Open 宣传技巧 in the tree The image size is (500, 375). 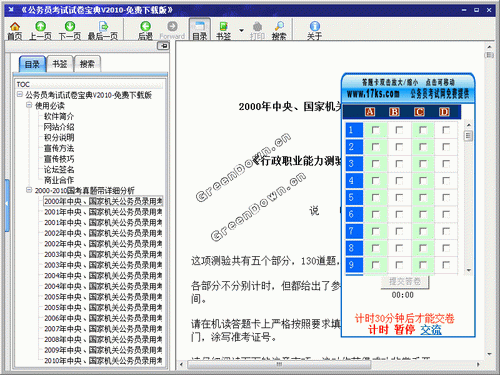coord(59,159)
